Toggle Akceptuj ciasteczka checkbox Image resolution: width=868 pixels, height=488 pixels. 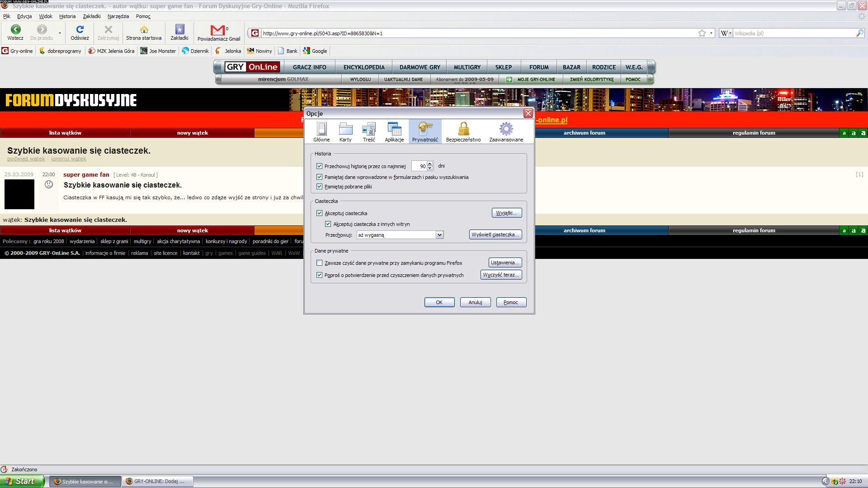point(320,213)
